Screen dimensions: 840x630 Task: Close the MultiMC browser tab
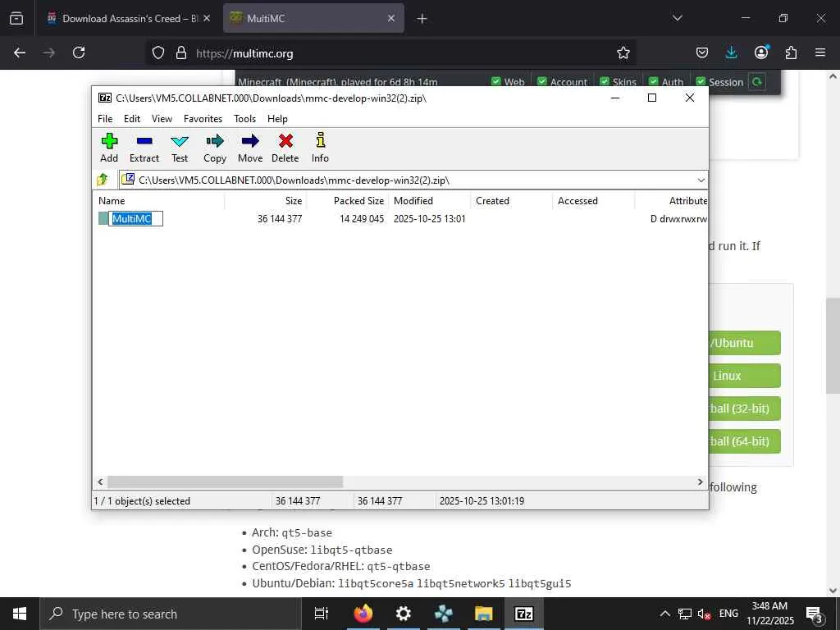click(391, 18)
